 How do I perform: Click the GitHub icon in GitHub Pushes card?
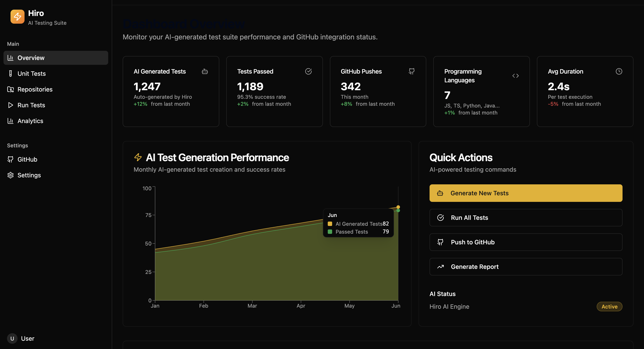(x=412, y=71)
